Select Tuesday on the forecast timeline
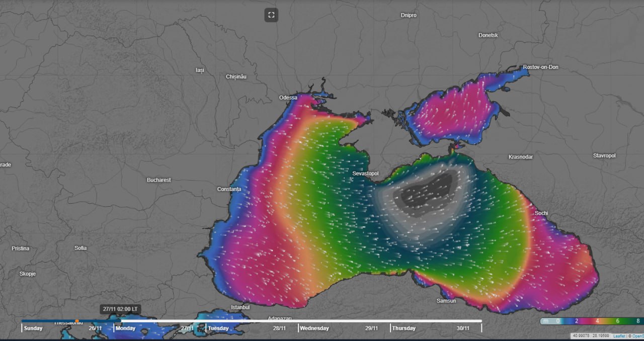Viewport: 644px width, 341px height. click(218, 328)
